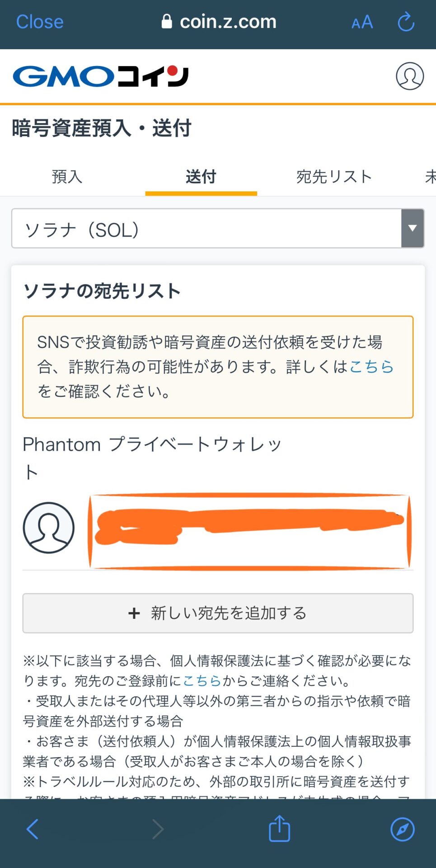The image size is (436, 868).
Task: Tap the padlock icon in the address bar
Action: [x=167, y=20]
